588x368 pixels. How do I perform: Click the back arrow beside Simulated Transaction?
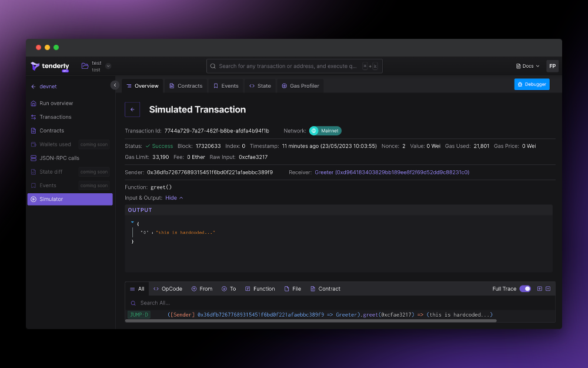point(132,110)
